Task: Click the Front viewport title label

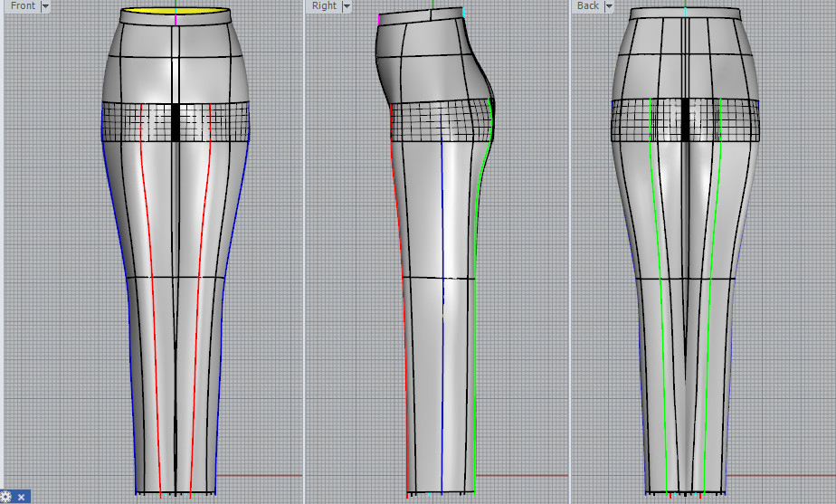Action: 23,5
